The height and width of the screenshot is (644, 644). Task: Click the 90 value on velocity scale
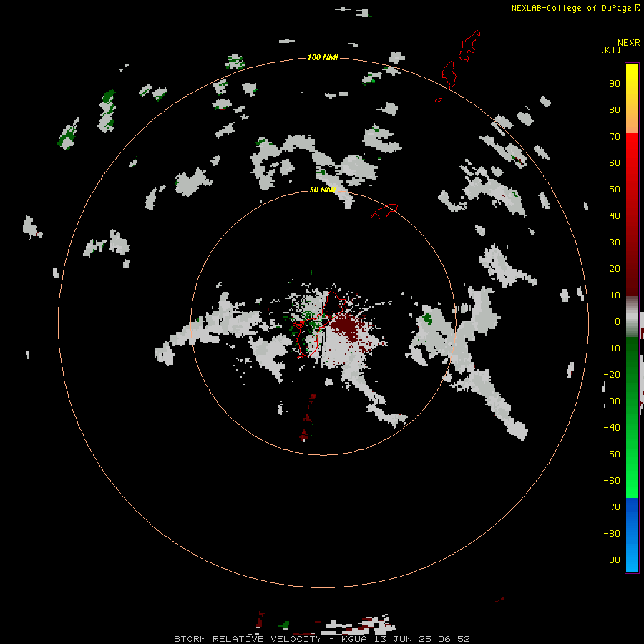[615, 84]
